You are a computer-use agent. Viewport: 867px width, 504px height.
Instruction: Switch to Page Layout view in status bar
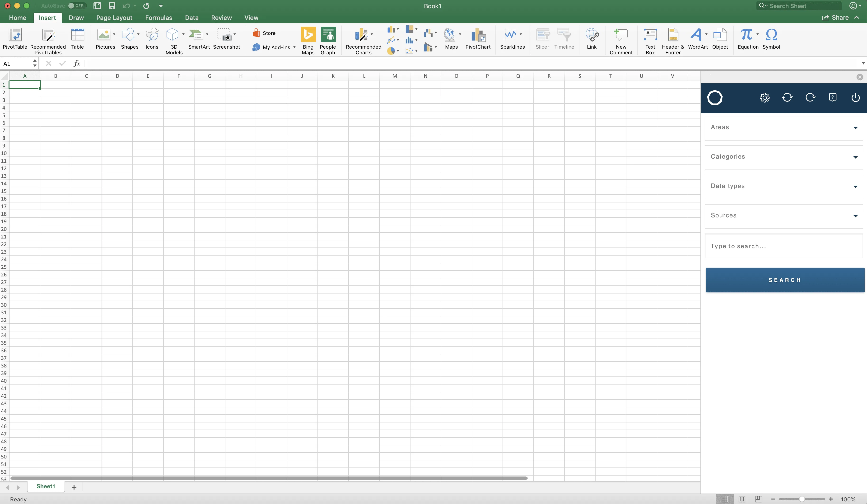pyautogui.click(x=742, y=499)
